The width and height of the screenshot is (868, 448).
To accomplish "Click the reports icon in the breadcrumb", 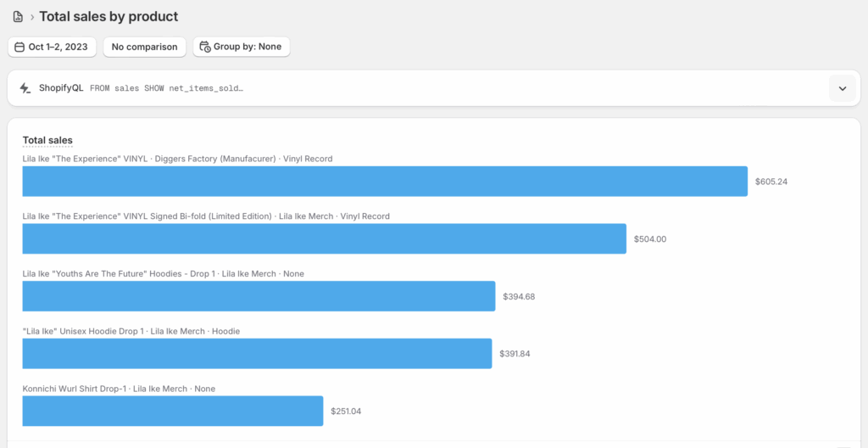I will 18,17.
